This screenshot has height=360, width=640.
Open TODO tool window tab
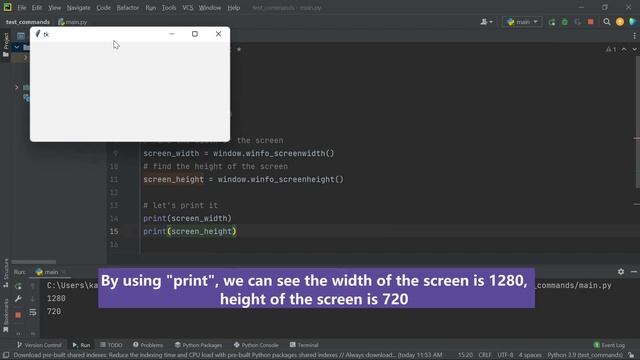(111, 345)
